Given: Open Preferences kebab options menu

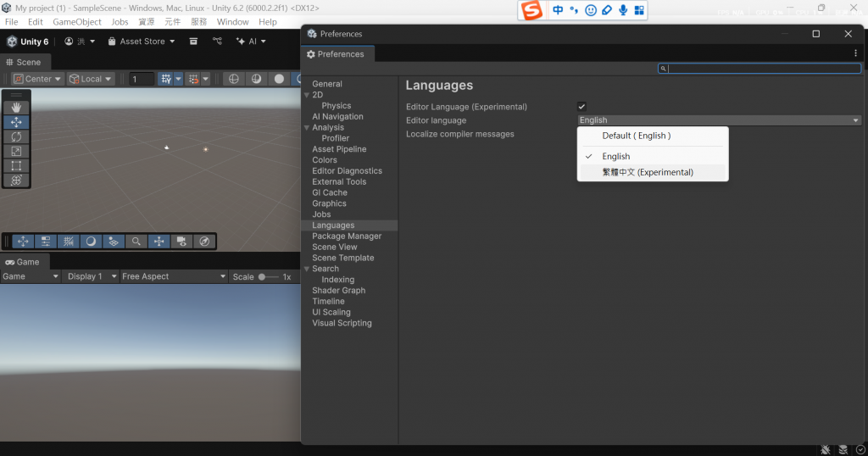Looking at the screenshot, I should click(855, 53).
